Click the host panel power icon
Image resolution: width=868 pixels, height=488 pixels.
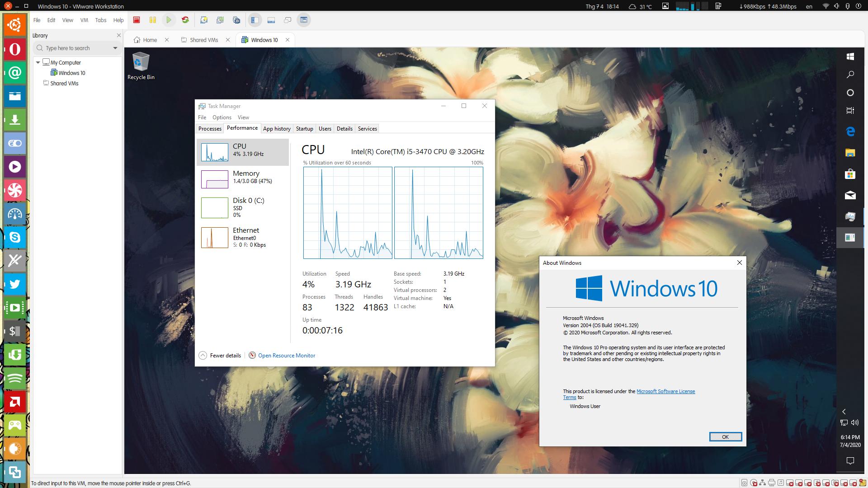(x=858, y=6)
